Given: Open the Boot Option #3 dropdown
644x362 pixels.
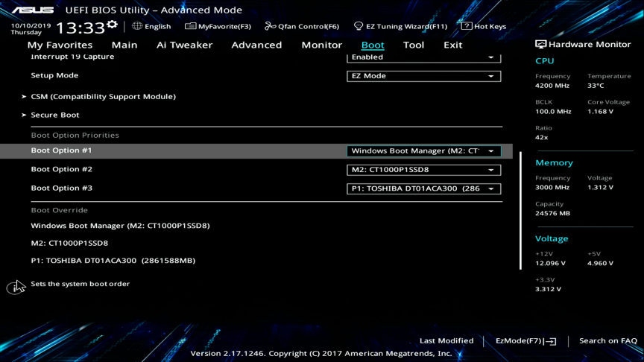Looking at the screenshot, I should tap(424, 188).
